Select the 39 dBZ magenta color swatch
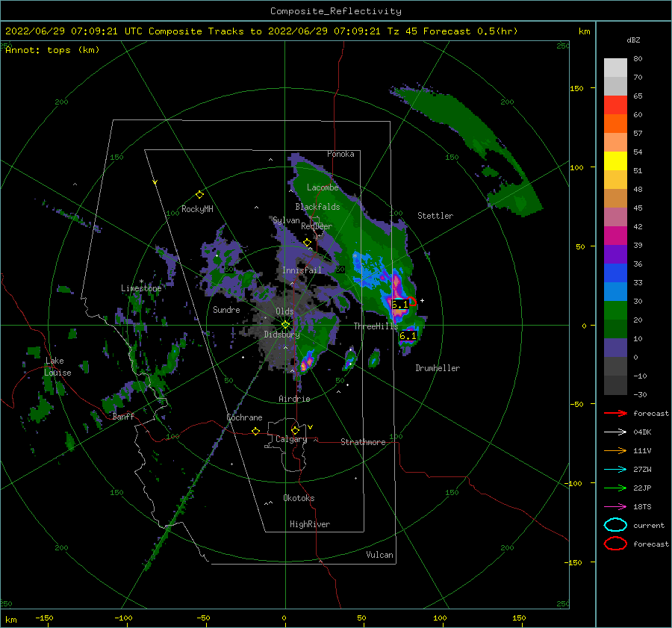This screenshot has width=672, height=628. tap(615, 235)
